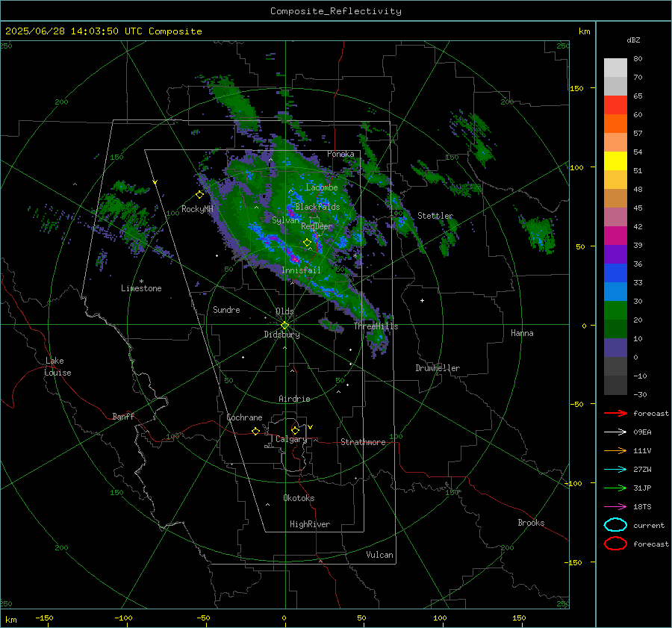Viewport: 672px width, 628px height.
Task: Click the Lacombe city label
Action: click(322, 187)
